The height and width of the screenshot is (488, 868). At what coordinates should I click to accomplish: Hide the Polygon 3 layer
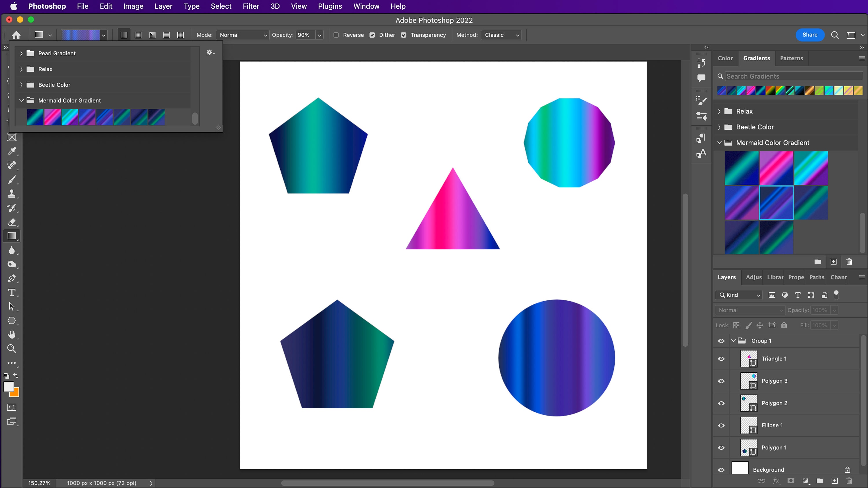(x=721, y=381)
